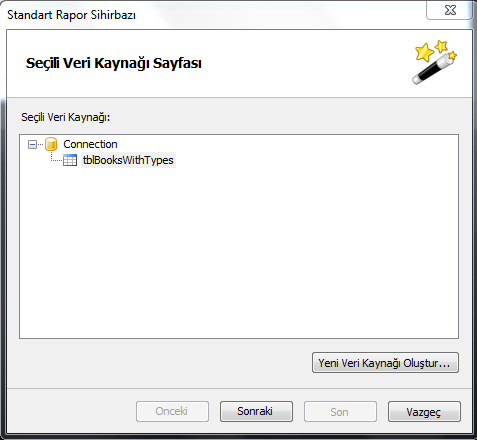Screen dimensions: 477x440
Task: Cancel the wizard with Vazgeç
Action: click(x=424, y=411)
